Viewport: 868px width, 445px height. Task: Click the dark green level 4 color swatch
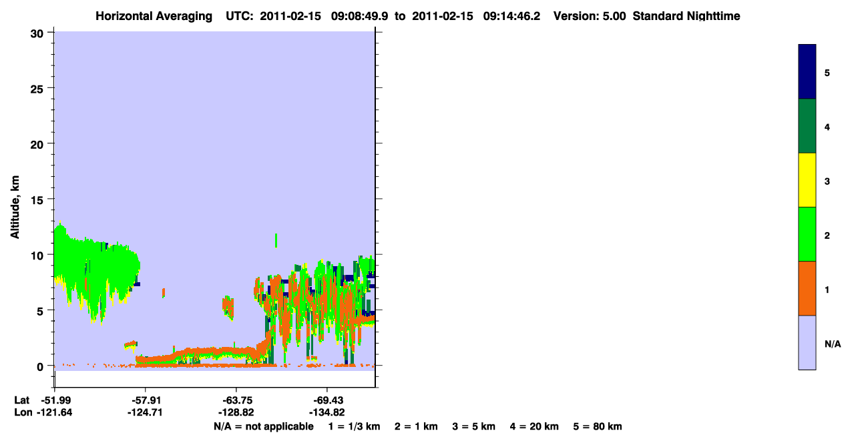807,126
